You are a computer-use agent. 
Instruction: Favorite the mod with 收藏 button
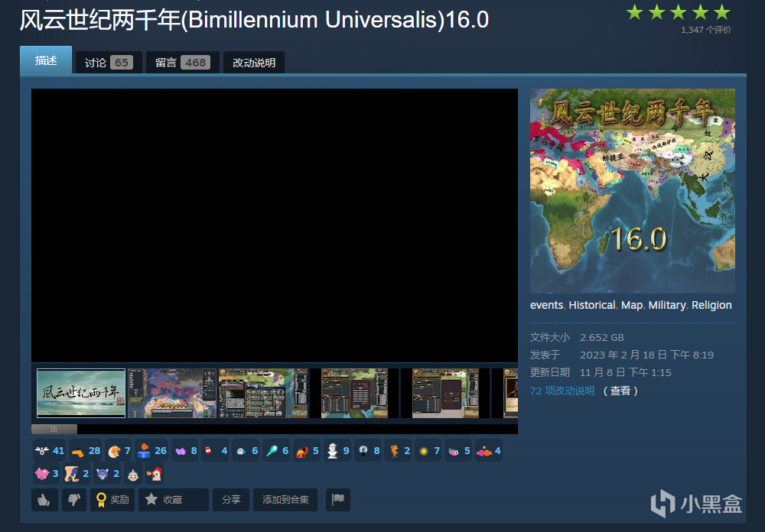173,500
